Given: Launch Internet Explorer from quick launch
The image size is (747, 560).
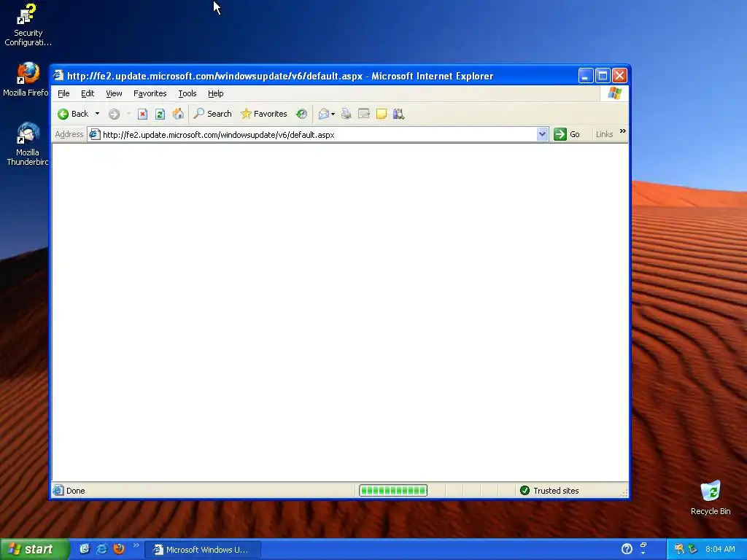Looking at the screenshot, I should 101,549.
